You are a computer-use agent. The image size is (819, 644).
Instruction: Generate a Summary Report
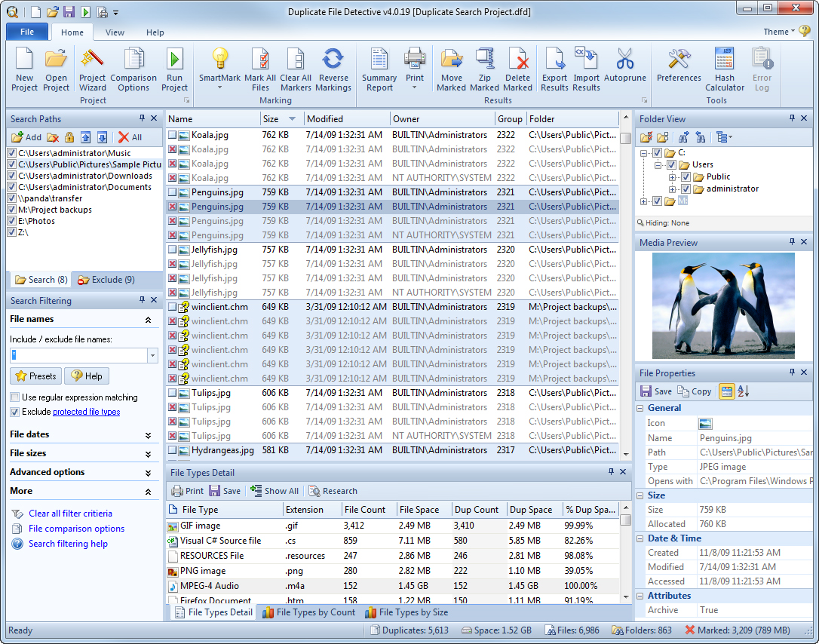(379, 68)
